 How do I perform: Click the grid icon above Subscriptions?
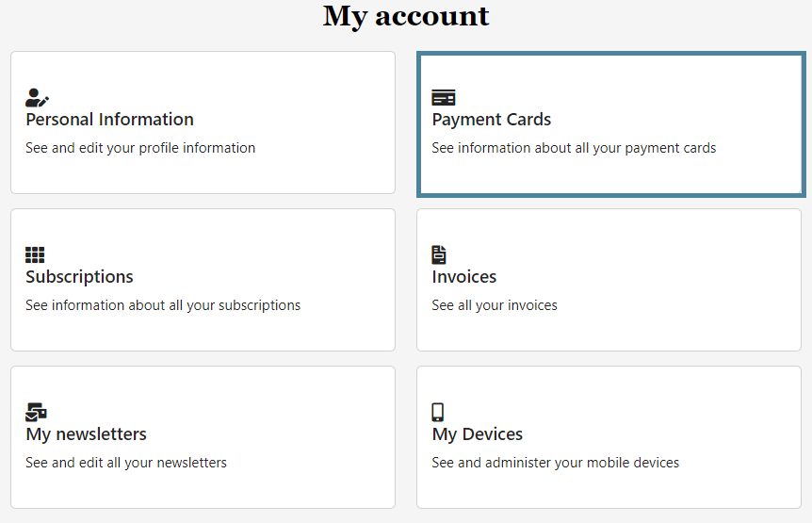pyautogui.click(x=35, y=254)
